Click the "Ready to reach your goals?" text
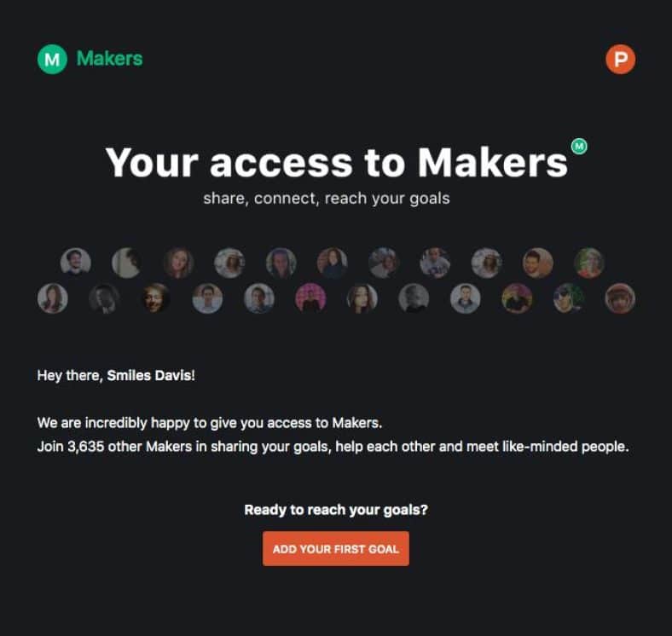This screenshot has width=672, height=636. [x=336, y=510]
